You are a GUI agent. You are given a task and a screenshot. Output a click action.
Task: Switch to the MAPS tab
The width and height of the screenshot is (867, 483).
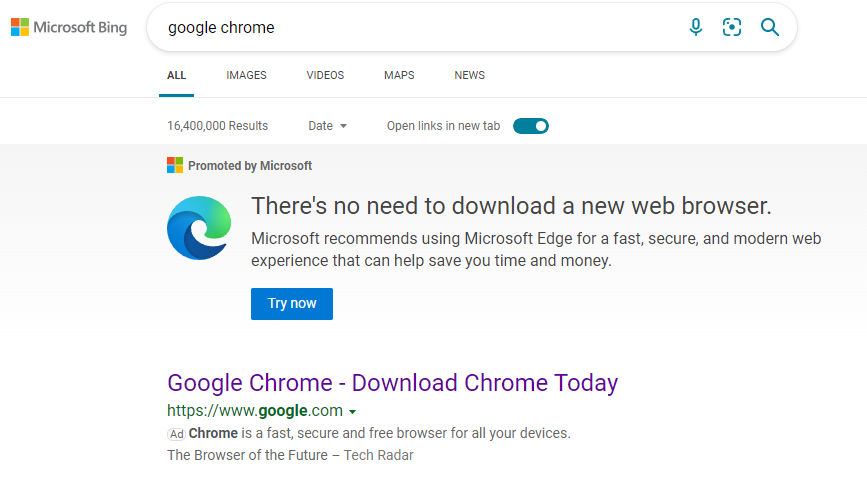(399, 75)
